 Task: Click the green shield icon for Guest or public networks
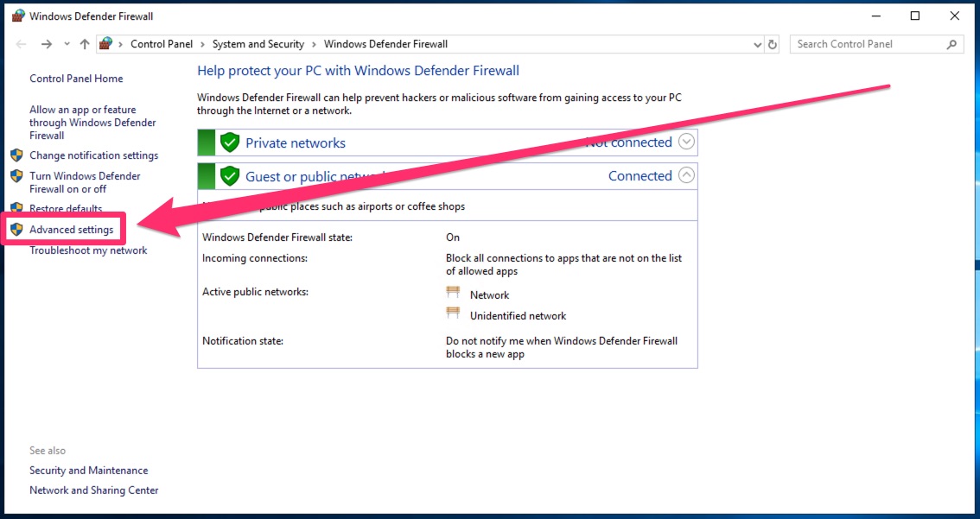tap(229, 176)
